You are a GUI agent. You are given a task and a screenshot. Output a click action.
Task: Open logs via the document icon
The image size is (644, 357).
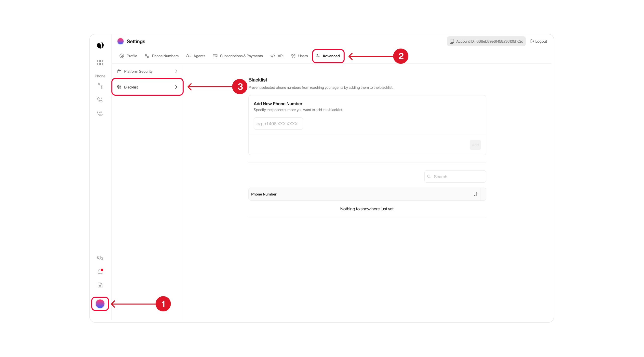tap(100, 285)
